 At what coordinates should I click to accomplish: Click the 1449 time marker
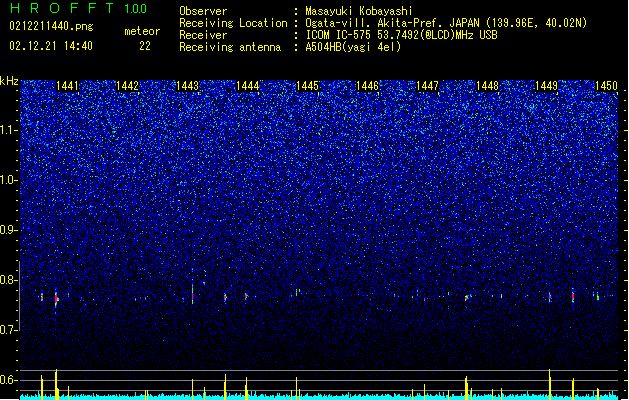546,86
